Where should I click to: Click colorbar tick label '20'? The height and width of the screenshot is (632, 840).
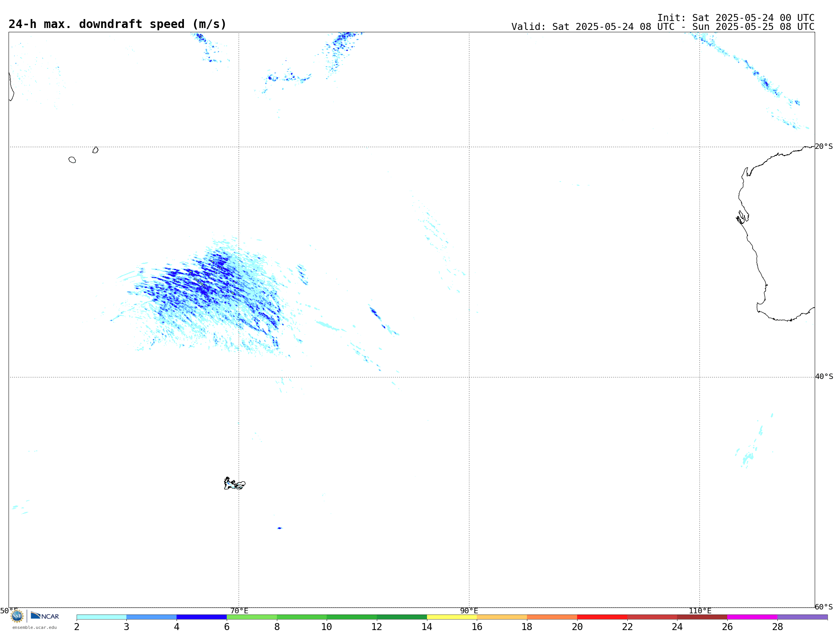tap(577, 627)
